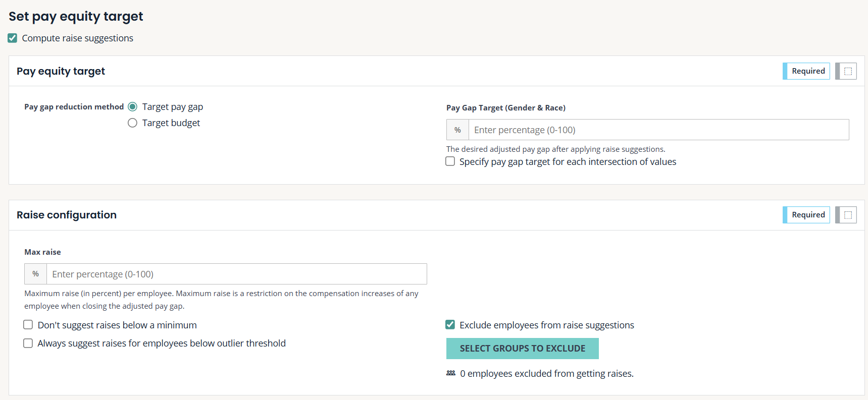Viewport: 868px width, 400px height.
Task: Click the dashed square icon in Pay equity target header
Action: coord(848,71)
